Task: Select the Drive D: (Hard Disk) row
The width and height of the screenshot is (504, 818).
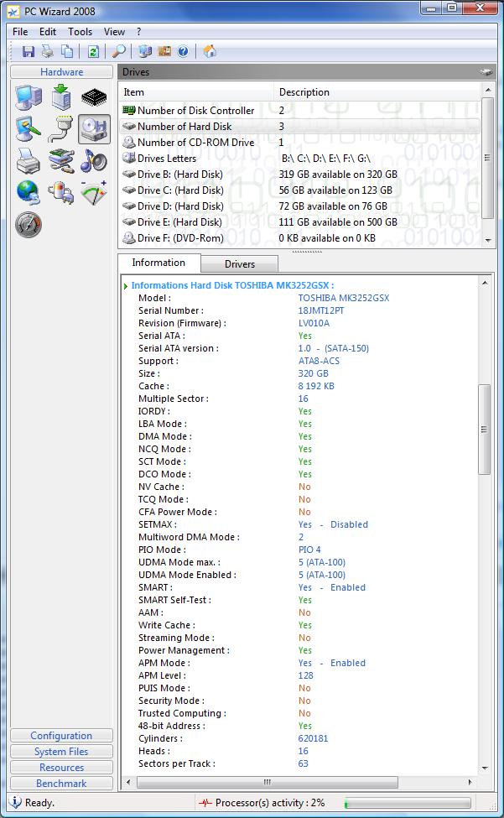Action: pyautogui.click(x=299, y=206)
